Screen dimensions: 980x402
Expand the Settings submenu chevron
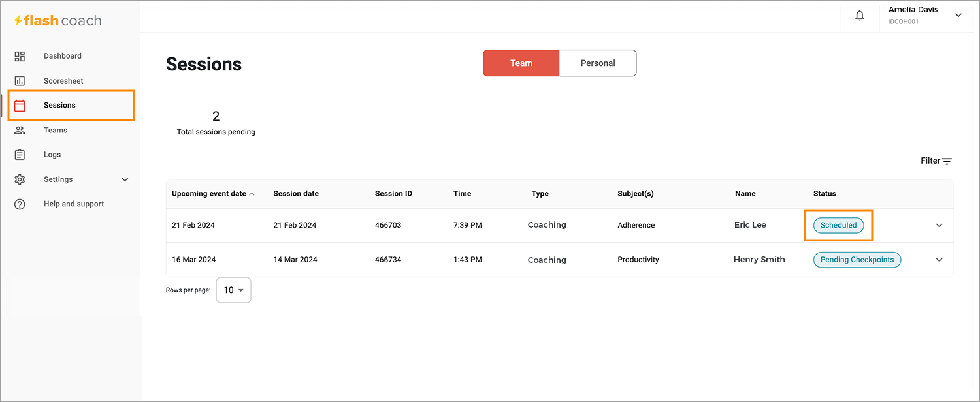tap(125, 179)
